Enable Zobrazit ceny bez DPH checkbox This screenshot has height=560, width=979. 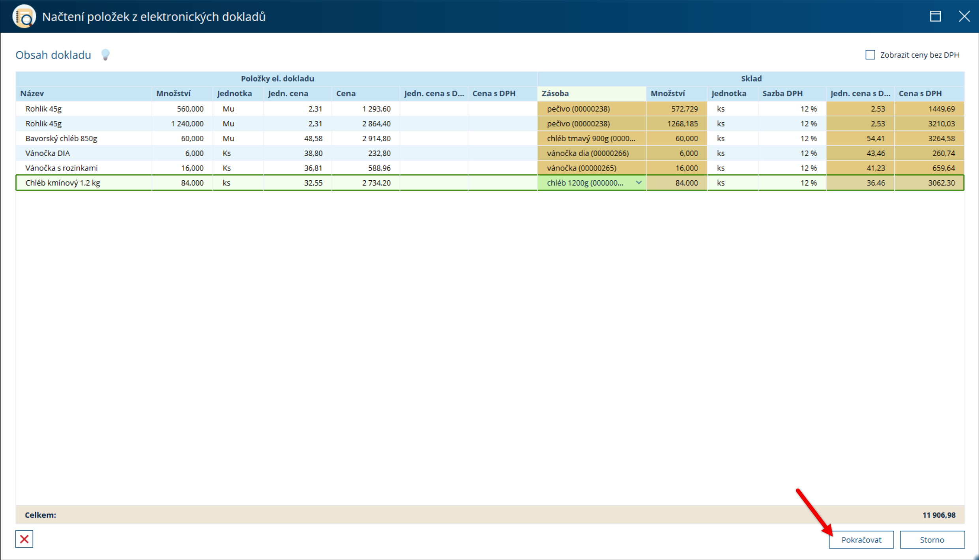[x=870, y=55]
